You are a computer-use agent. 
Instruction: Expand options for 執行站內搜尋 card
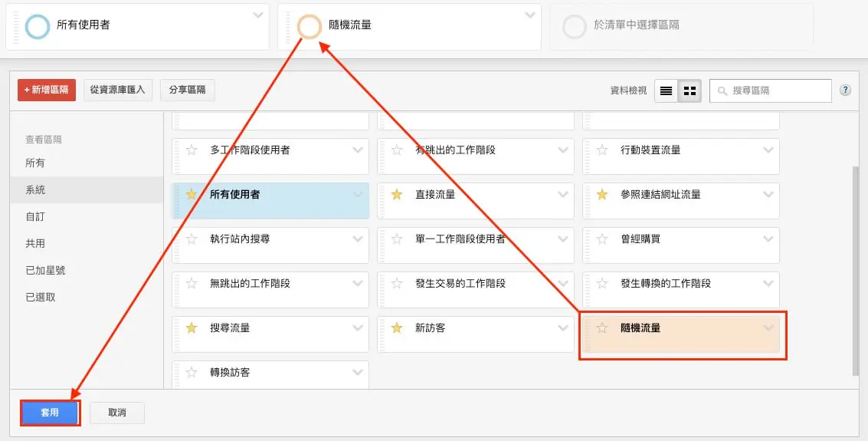point(358,239)
